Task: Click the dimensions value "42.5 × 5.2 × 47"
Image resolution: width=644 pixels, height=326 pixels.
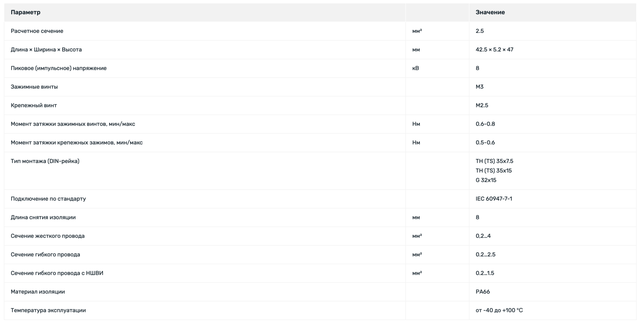Action: point(494,49)
